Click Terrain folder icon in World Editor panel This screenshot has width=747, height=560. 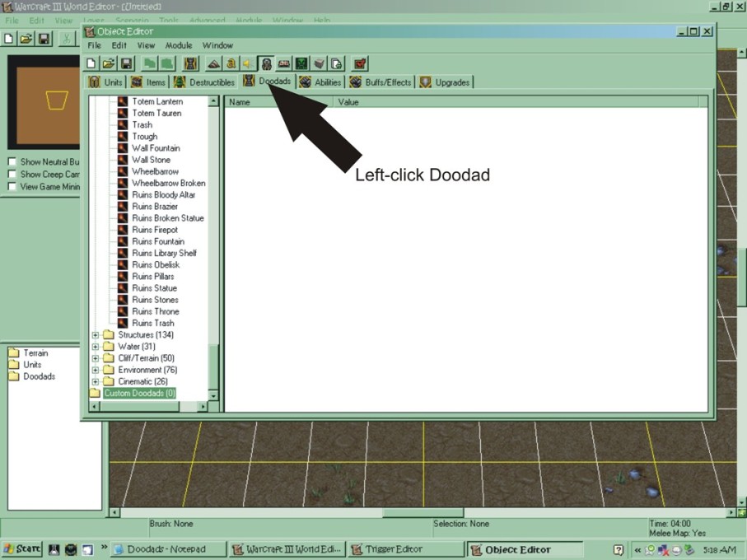(14, 352)
